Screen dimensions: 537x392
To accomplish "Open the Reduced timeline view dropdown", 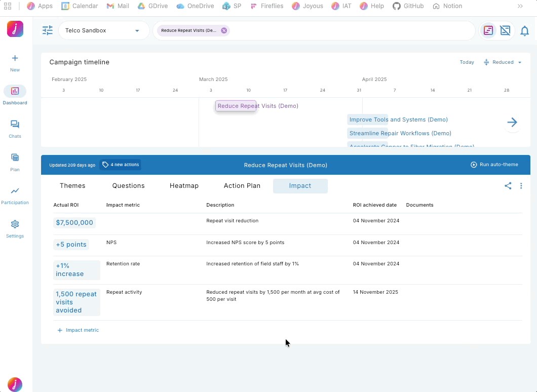I will [502, 62].
